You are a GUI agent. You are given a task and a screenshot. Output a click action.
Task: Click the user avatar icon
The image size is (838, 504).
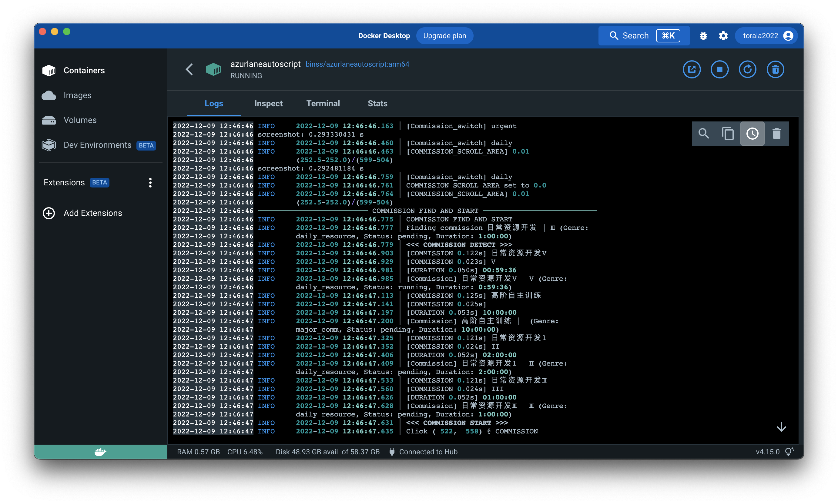(x=788, y=36)
